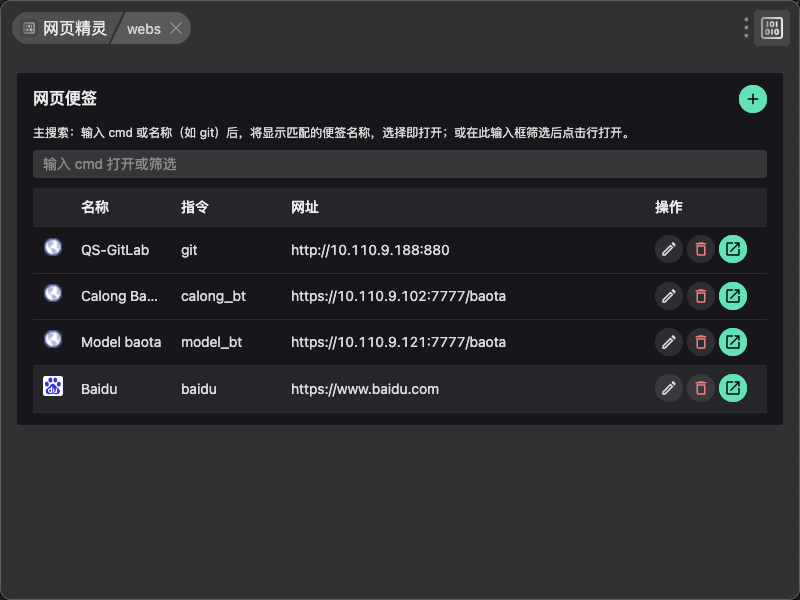Open the Model baota link
This screenshot has width=800, height=600.
point(733,342)
